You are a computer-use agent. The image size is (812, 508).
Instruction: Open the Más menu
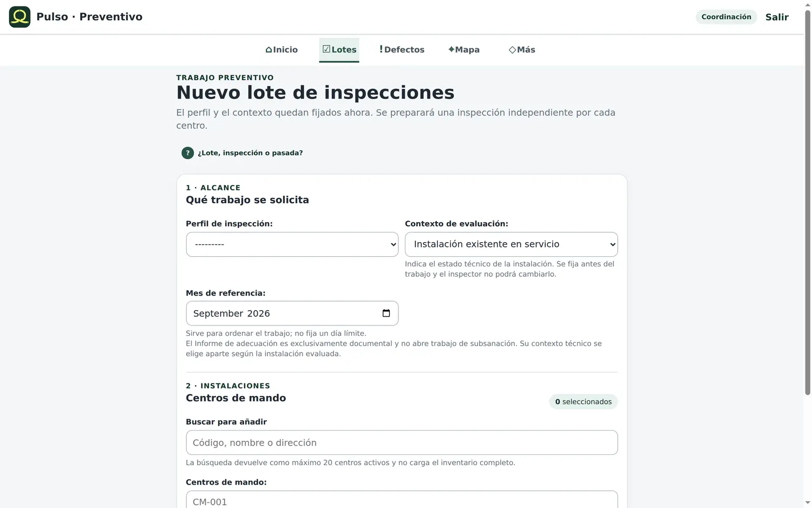[522, 50]
